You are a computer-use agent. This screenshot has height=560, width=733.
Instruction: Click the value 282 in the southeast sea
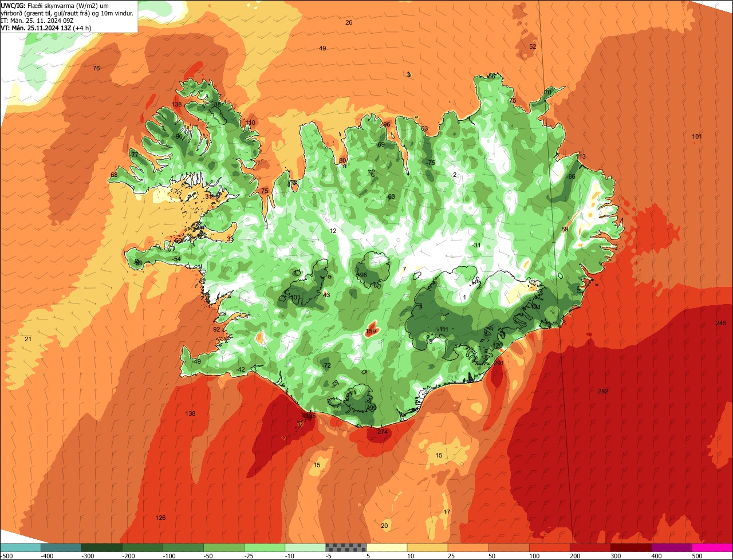pyautogui.click(x=603, y=391)
